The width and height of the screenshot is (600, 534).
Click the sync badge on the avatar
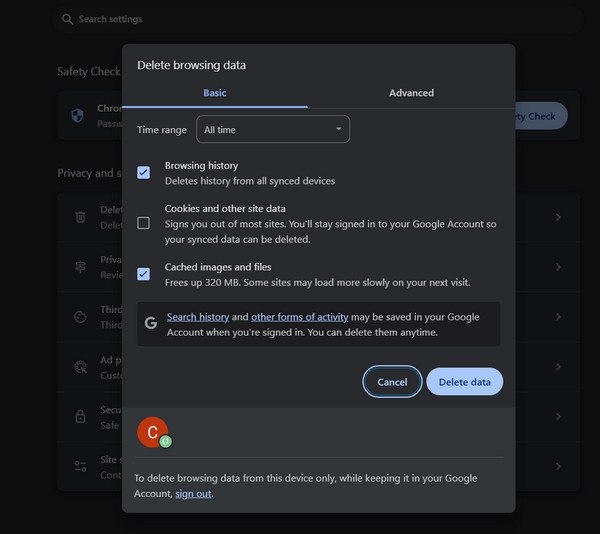click(166, 441)
